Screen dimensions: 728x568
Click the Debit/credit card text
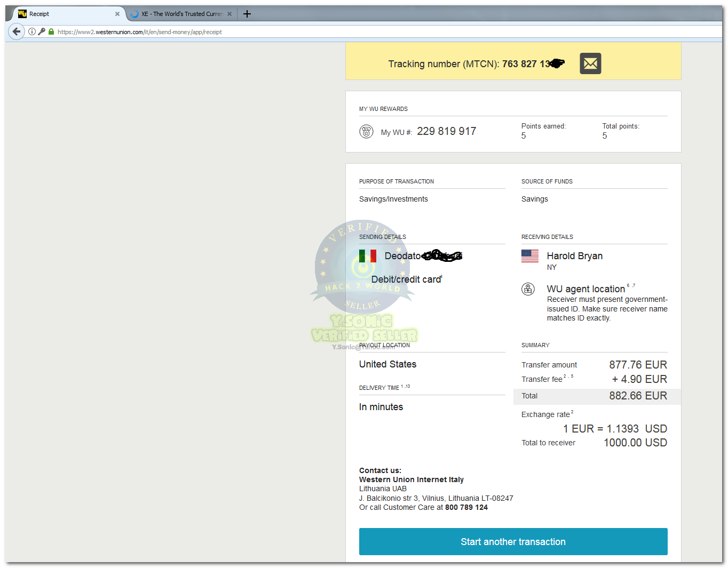pyautogui.click(x=406, y=279)
